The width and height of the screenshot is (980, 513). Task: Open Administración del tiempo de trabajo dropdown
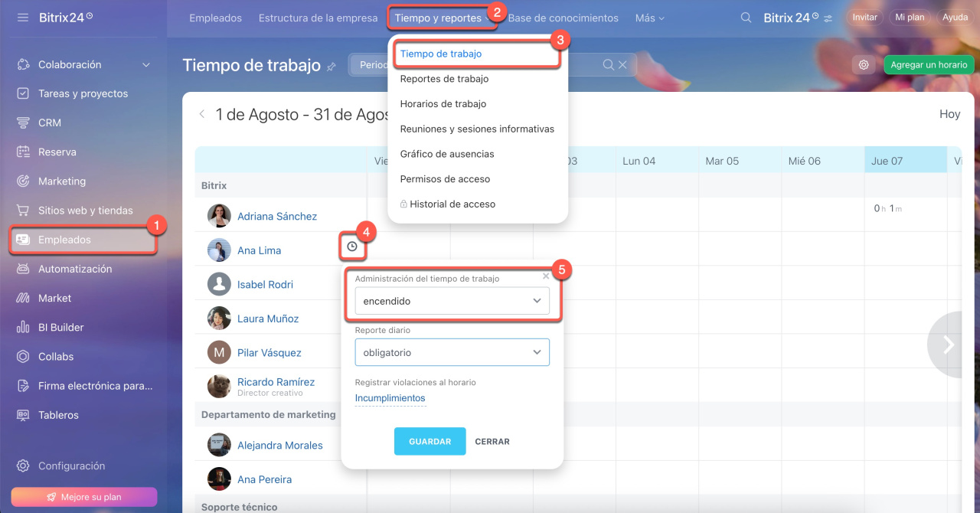tap(452, 301)
